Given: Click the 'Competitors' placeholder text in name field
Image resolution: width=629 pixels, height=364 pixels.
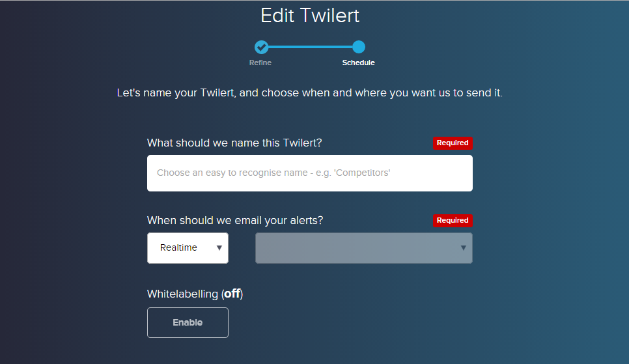Looking at the screenshot, I should coord(362,173).
